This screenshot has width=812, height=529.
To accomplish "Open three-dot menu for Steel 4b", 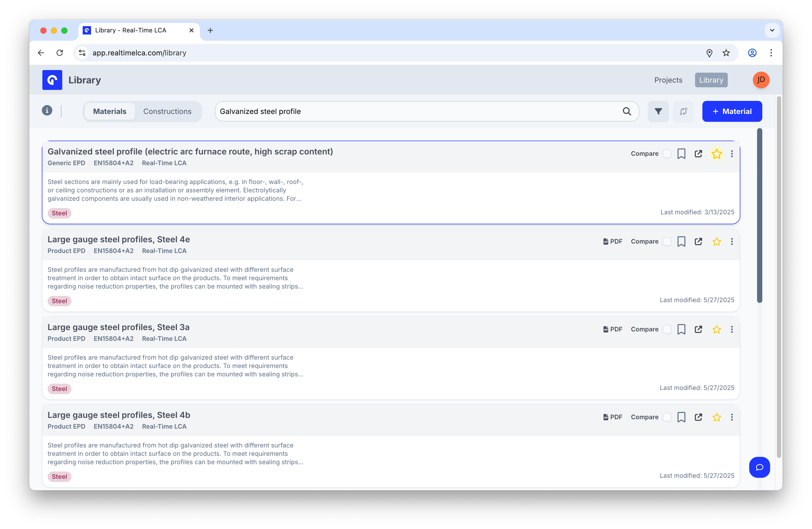I will click(x=732, y=418).
